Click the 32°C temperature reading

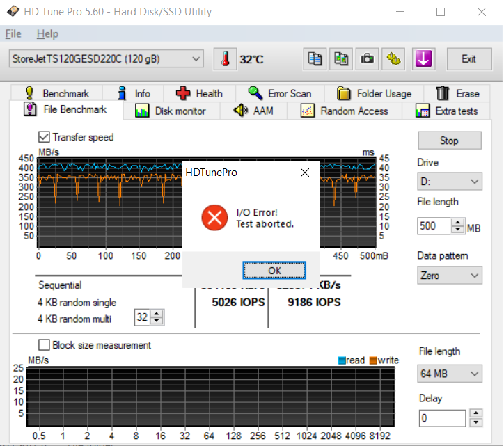point(251,59)
